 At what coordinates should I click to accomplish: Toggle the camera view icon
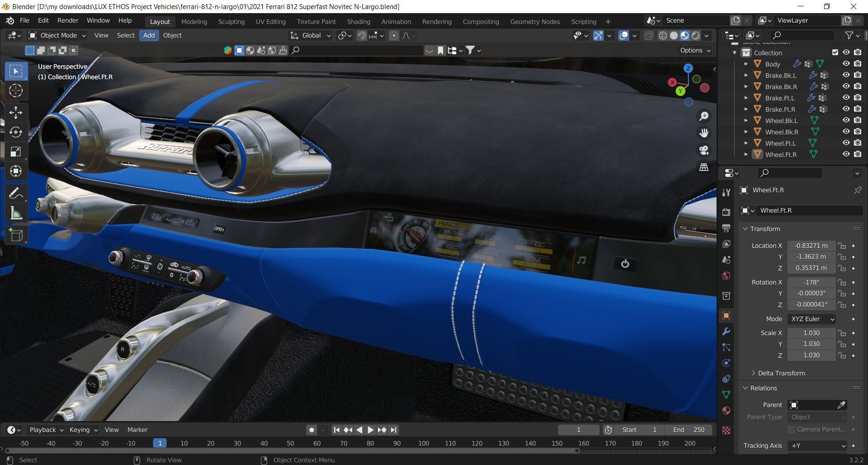pos(704,150)
